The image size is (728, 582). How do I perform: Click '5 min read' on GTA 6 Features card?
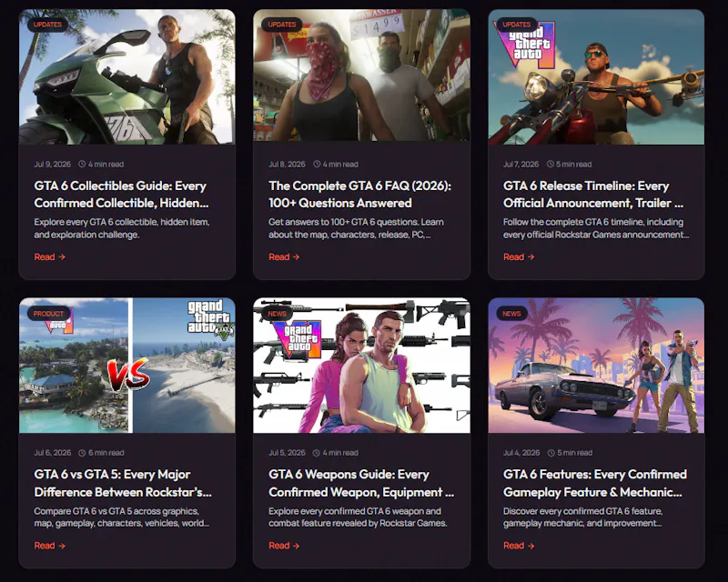[x=575, y=453]
